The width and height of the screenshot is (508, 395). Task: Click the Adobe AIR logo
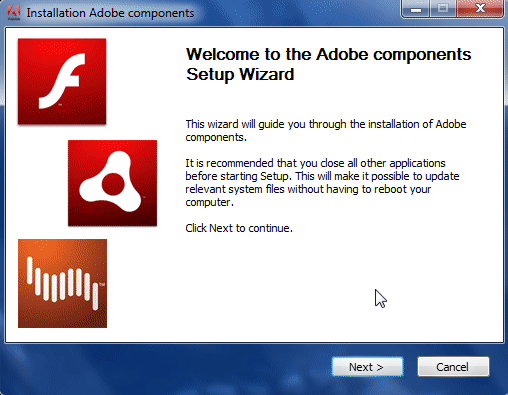click(112, 183)
